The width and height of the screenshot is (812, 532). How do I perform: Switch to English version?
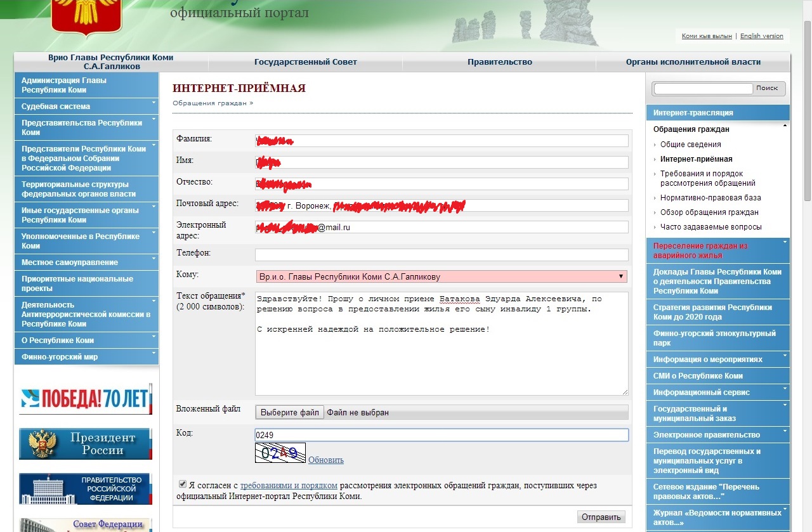coord(762,36)
